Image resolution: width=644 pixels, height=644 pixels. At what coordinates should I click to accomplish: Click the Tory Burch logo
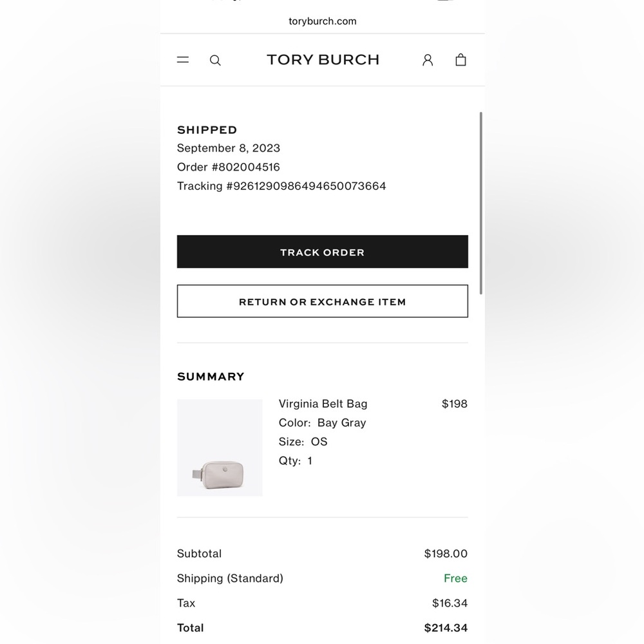tap(323, 60)
